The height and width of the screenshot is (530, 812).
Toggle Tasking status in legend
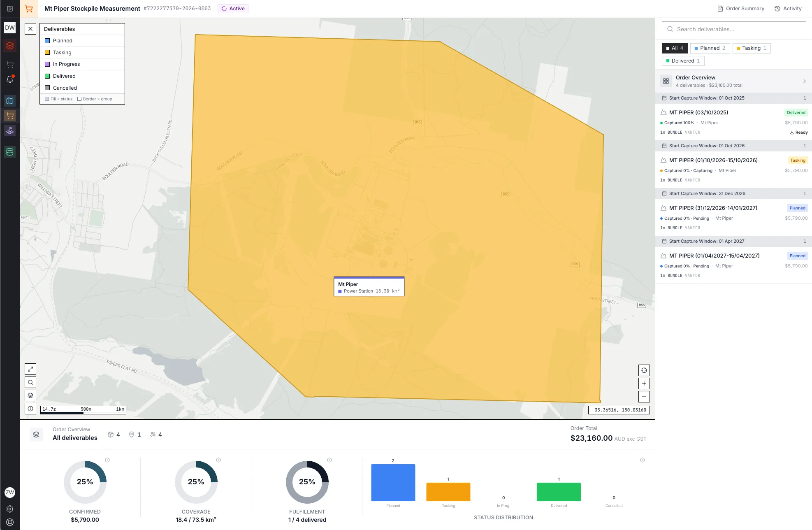82,53
